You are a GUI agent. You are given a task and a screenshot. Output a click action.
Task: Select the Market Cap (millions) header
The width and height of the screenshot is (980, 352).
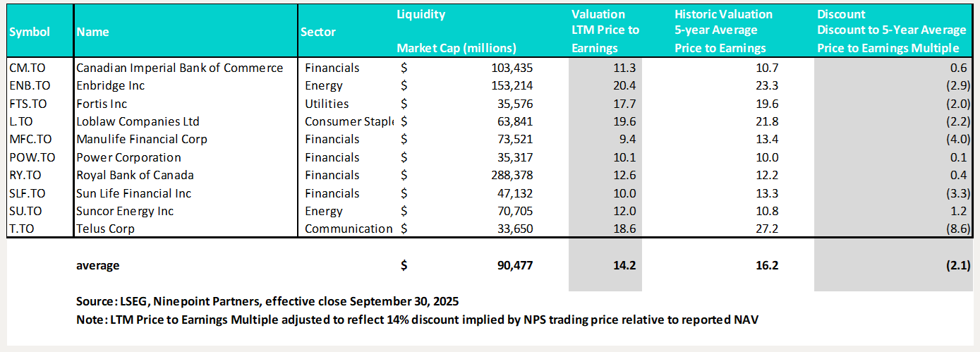tap(456, 48)
